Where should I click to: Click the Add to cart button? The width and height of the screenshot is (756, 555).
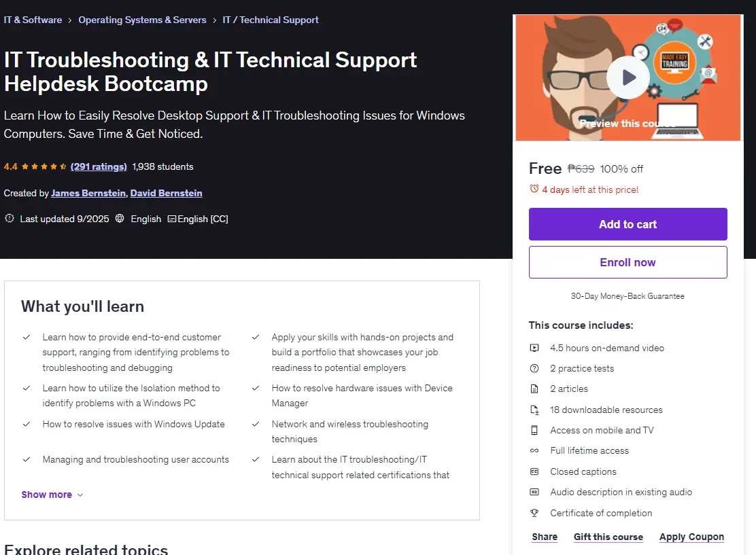tap(628, 224)
